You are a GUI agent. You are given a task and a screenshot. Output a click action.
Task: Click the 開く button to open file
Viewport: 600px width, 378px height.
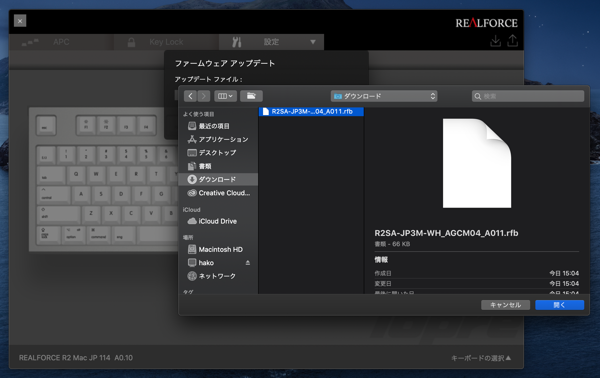click(559, 305)
